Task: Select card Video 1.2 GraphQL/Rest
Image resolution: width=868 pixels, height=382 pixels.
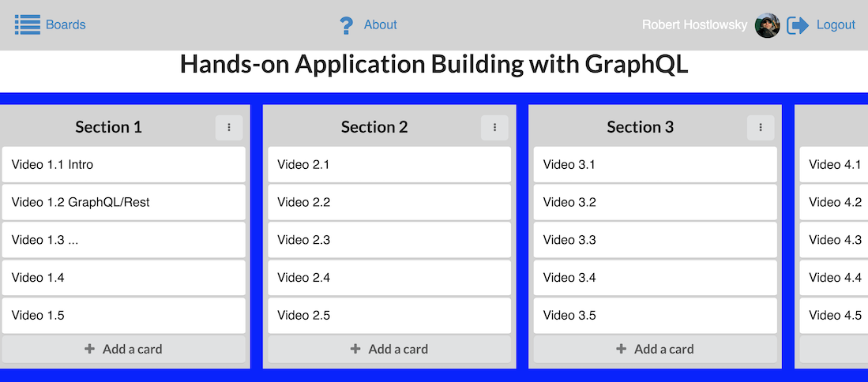Action: pyautogui.click(x=123, y=202)
